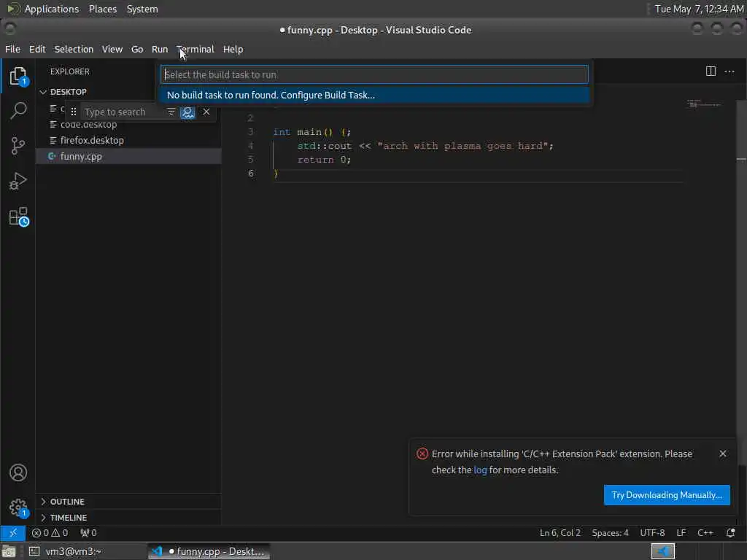Open the Selection menu
This screenshot has height=560, width=747.
(x=74, y=49)
